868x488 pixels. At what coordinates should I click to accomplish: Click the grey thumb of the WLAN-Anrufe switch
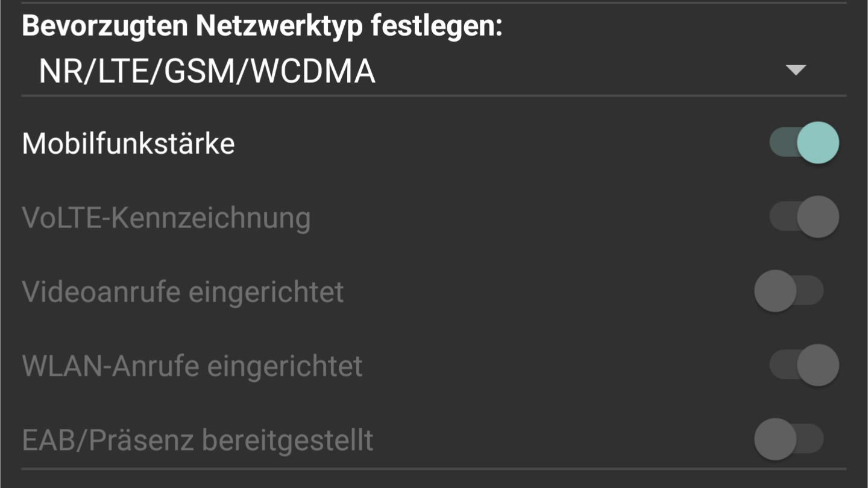pos(818,366)
